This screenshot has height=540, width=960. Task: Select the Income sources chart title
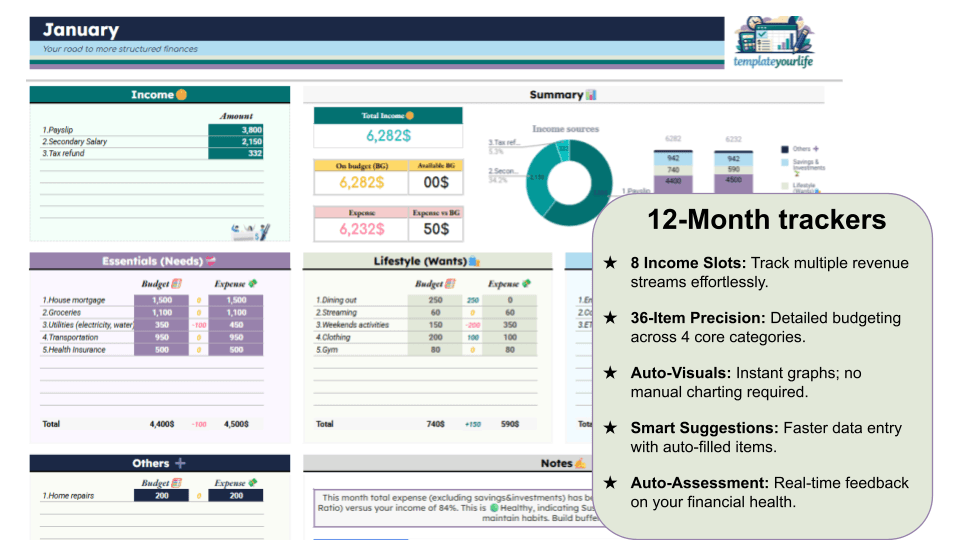(x=565, y=129)
